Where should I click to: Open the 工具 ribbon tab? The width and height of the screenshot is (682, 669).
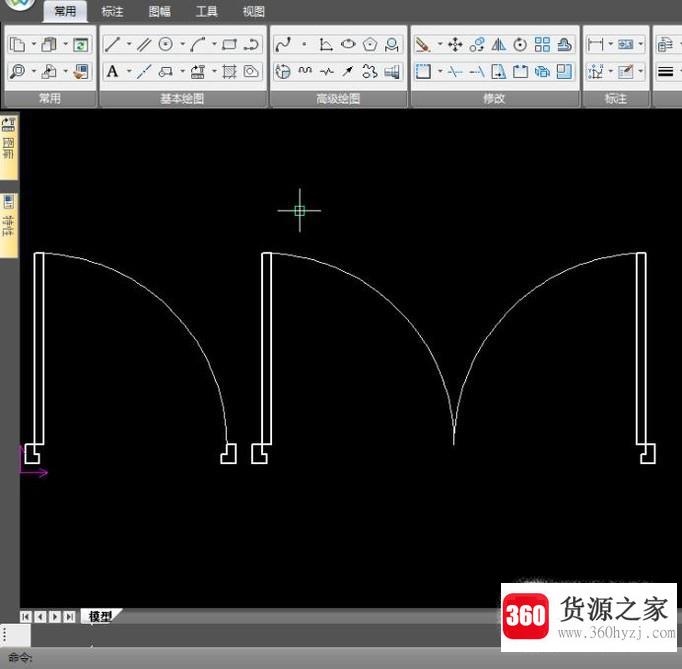click(207, 11)
